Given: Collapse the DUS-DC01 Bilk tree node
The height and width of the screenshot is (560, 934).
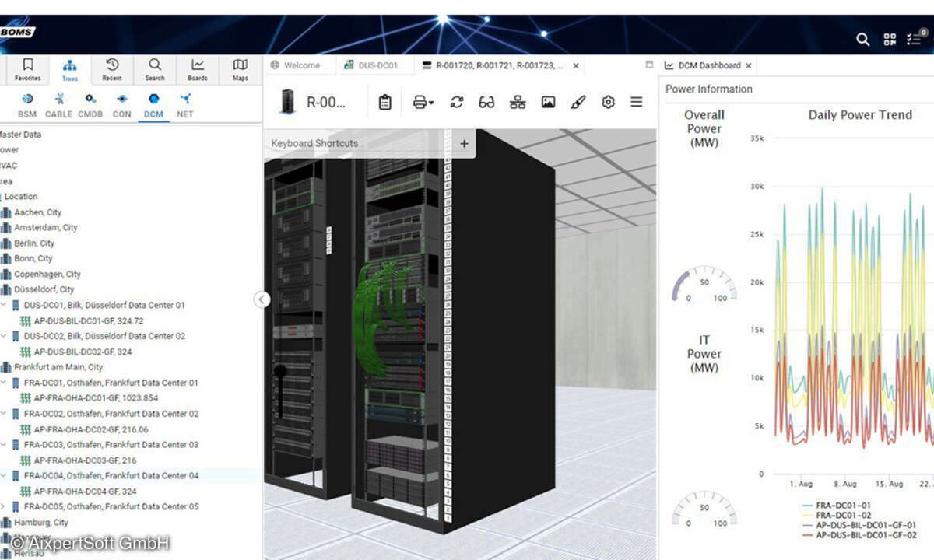Looking at the screenshot, I should pyautogui.click(x=5, y=306).
